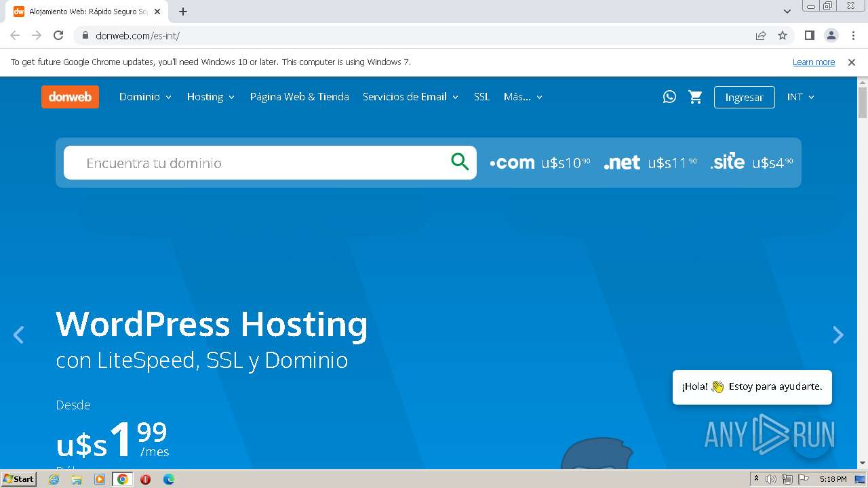Open the INT region selector

coord(801,97)
